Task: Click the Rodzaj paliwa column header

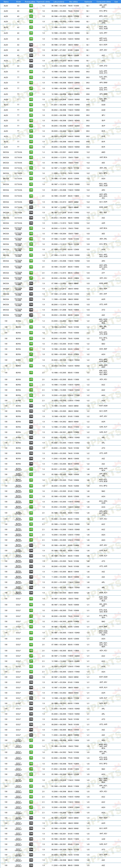Action: pos(30,2)
